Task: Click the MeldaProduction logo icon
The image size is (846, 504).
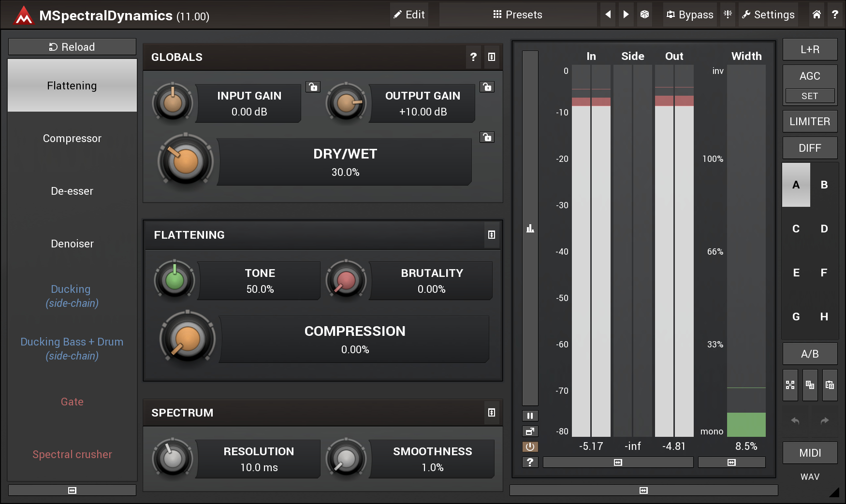Action: pos(23,15)
